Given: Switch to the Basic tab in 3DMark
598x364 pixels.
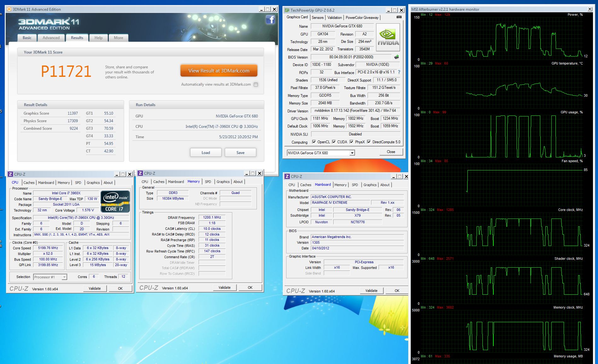Looking at the screenshot, I should pyautogui.click(x=27, y=38).
